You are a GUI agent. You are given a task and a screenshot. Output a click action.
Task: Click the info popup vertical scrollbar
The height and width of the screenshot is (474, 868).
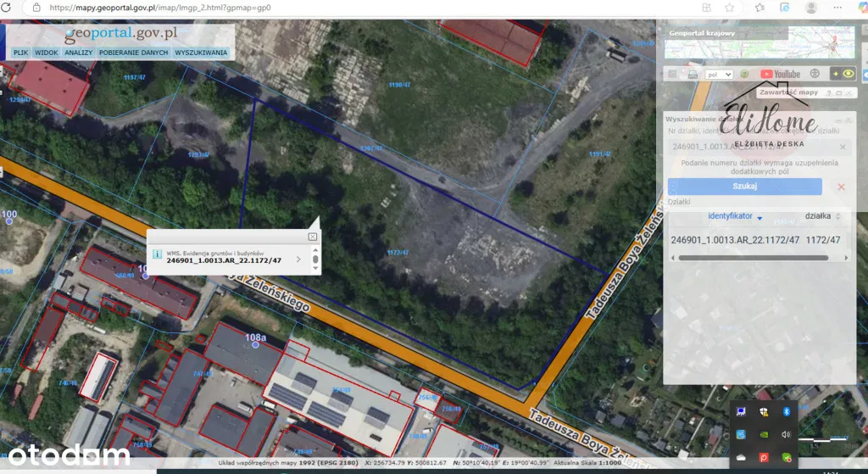pos(315,258)
